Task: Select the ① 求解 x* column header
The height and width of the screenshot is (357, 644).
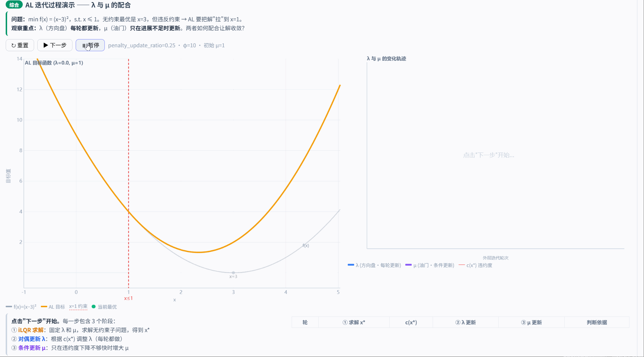Action: (x=354, y=323)
